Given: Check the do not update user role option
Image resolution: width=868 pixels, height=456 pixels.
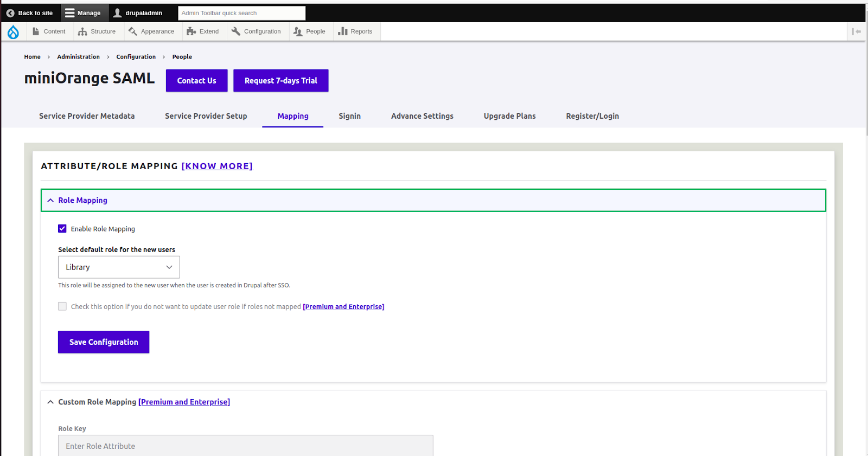Looking at the screenshot, I should tap(62, 306).
